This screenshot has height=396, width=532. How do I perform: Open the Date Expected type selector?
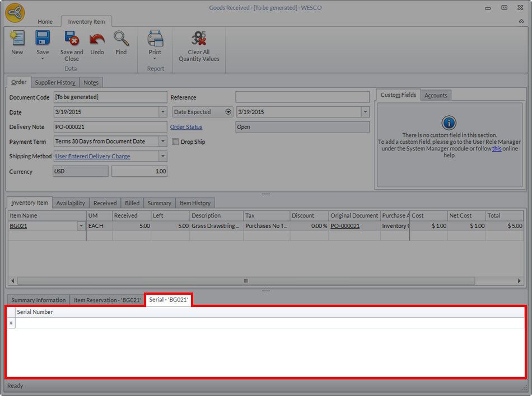tap(228, 112)
